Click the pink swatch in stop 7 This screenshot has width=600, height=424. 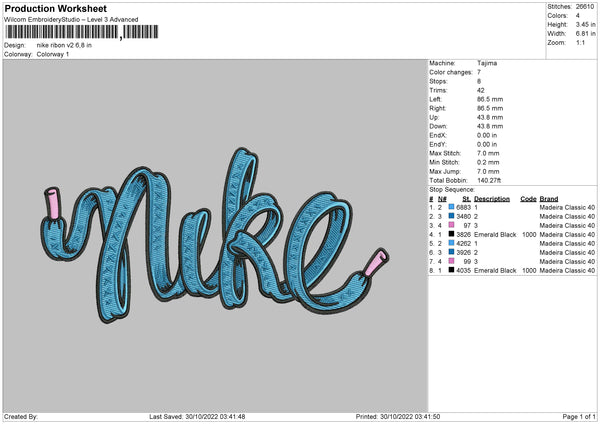click(452, 261)
